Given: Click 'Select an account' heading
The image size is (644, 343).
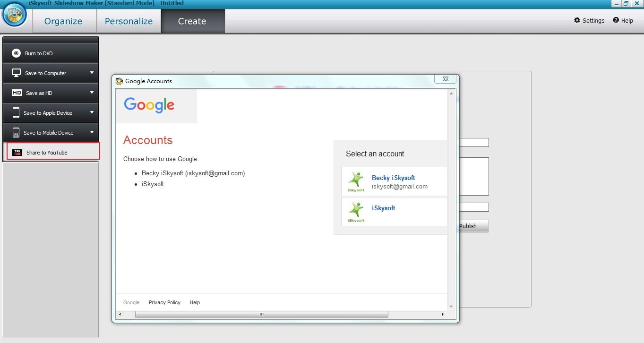Looking at the screenshot, I should 375,154.
